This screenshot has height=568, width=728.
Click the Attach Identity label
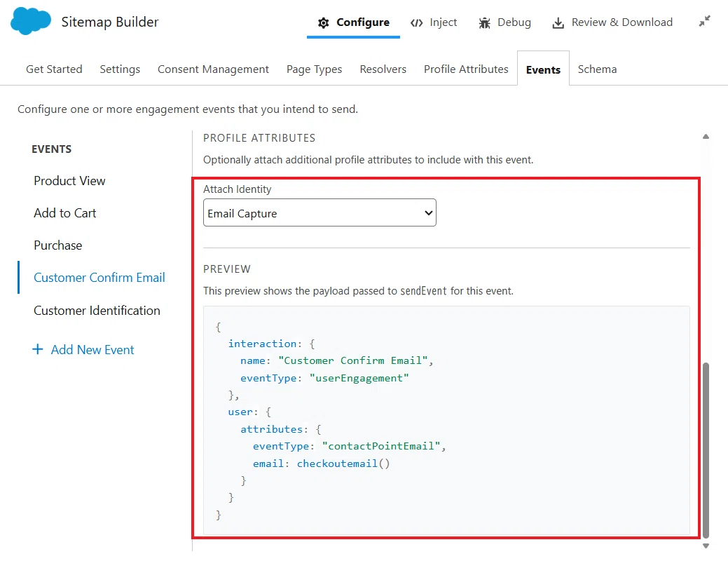[238, 189]
